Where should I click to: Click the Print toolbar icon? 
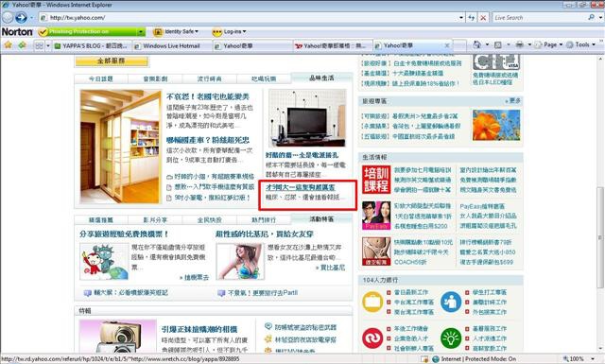520,44
